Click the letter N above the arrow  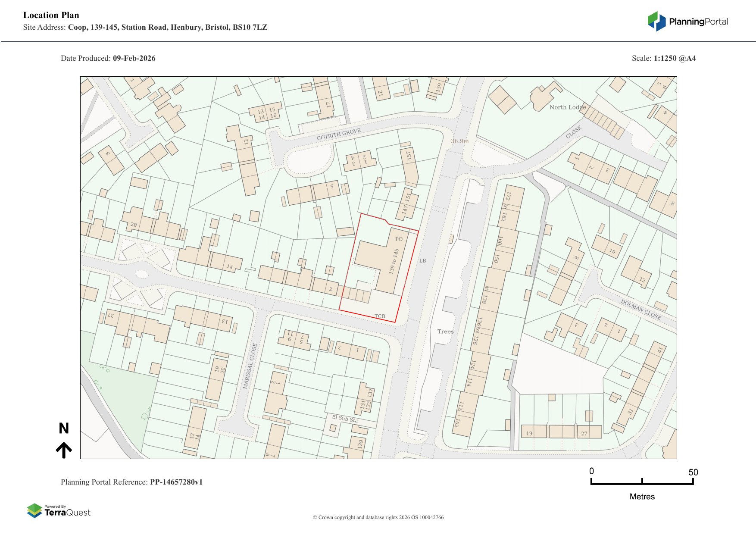(64, 428)
